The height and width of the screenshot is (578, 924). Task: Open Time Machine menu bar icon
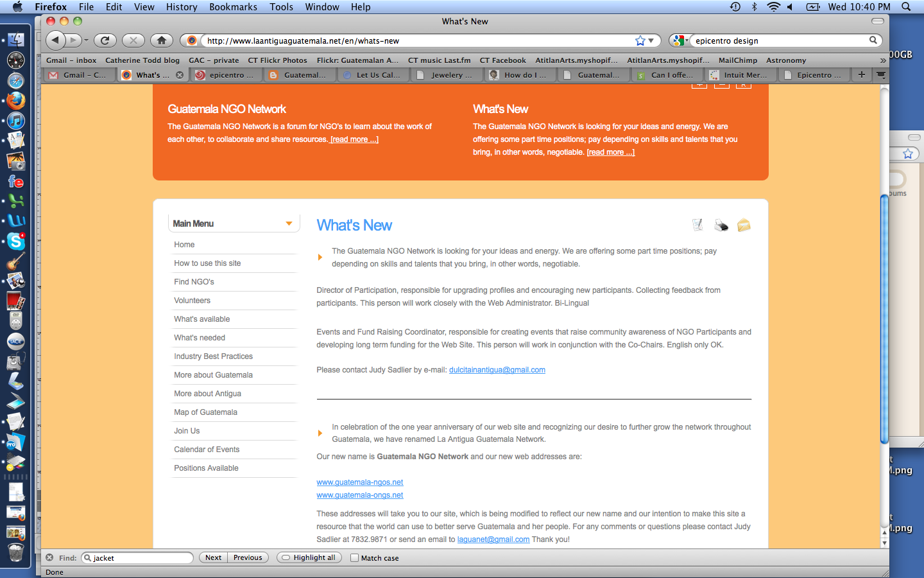coord(735,6)
